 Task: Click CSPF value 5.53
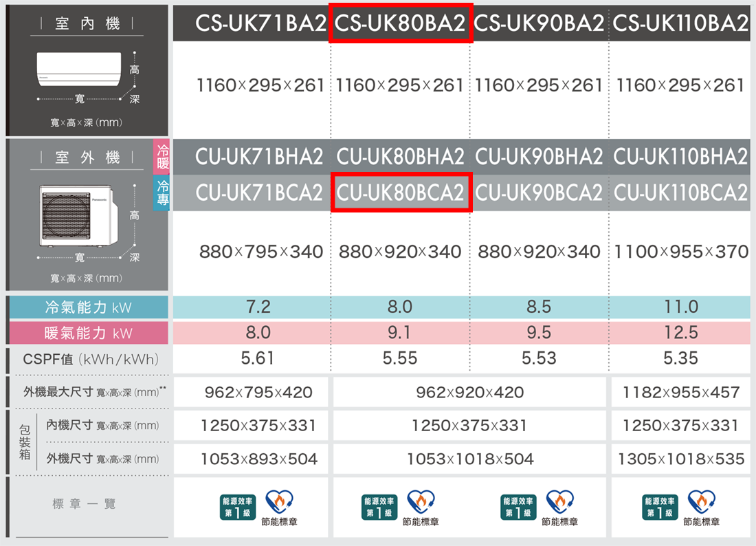(539, 358)
